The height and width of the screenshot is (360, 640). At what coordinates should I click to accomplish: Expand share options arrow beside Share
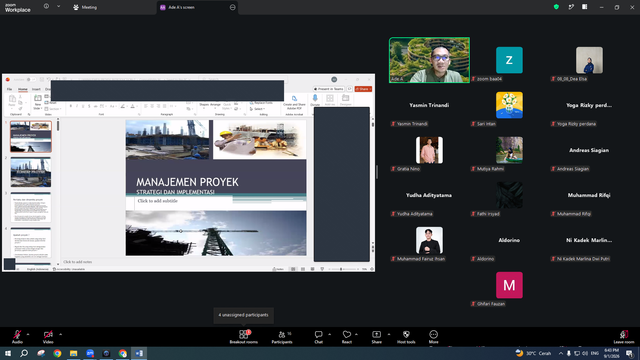[389, 334]
